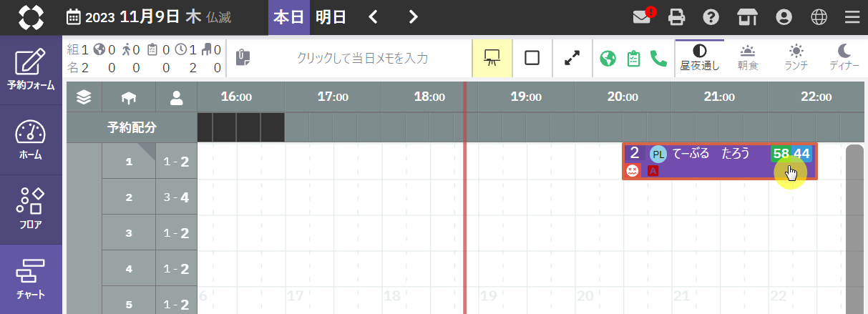Screen dimensions: 868x314
Task: Click the vertical scrollbar on the chart
Action: (x=854, y=229)
